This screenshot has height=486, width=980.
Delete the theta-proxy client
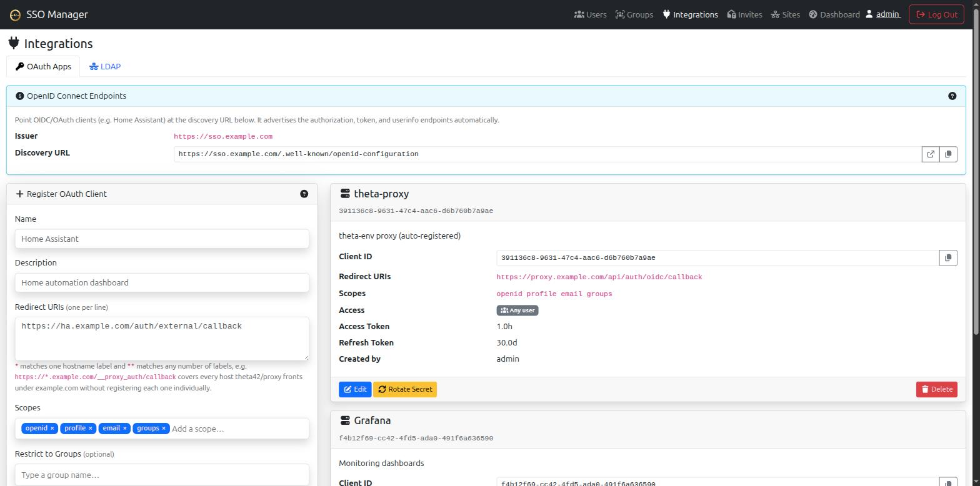936,389
